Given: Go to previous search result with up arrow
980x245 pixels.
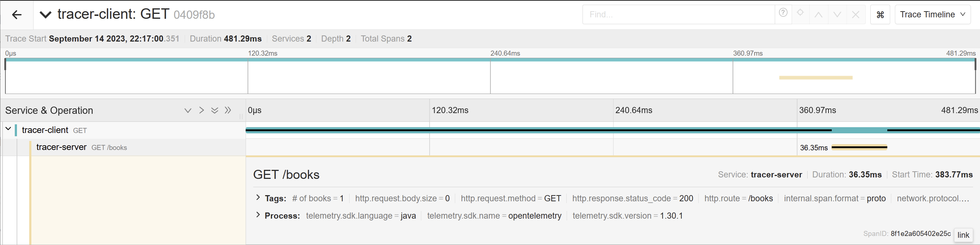Looking at the screenshot, I should coord(819,15).
